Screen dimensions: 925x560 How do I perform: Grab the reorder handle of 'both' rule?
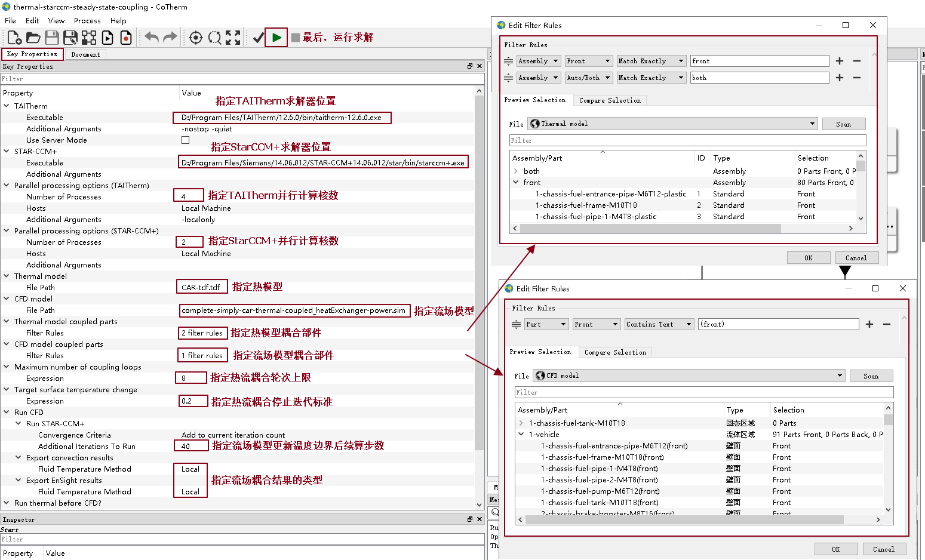[508, 78]
